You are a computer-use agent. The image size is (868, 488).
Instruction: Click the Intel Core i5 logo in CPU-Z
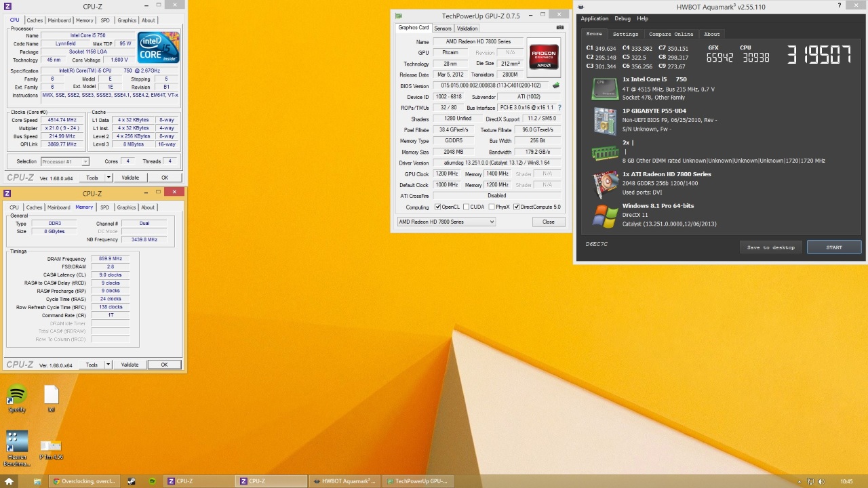tap(159, 47)
